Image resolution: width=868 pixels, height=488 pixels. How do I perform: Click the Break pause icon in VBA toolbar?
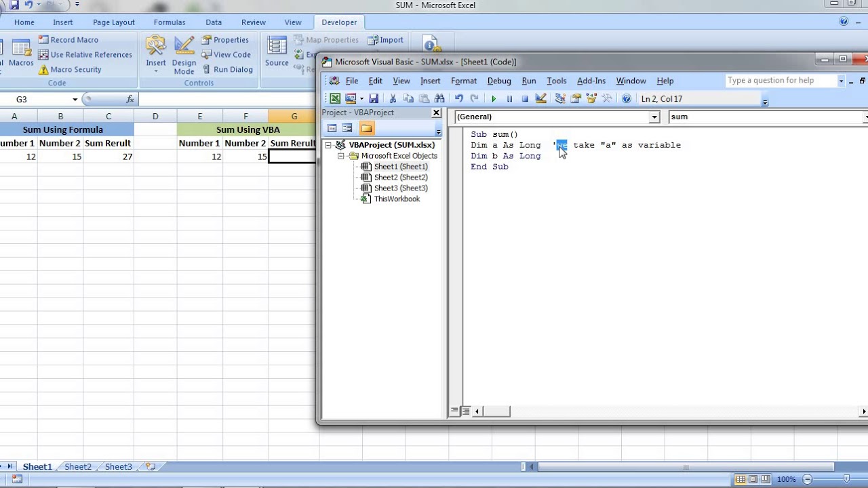(509, 99)
